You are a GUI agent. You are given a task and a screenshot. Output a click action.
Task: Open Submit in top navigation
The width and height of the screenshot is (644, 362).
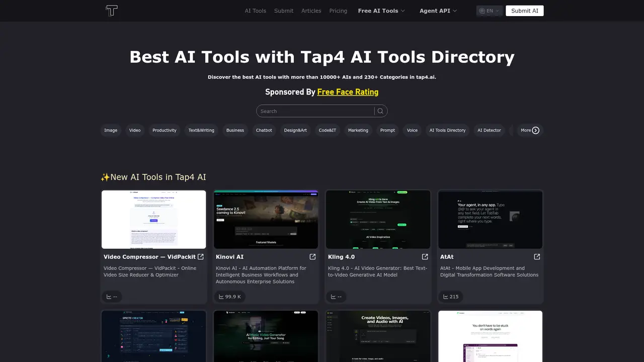click(x=284, y=11)
